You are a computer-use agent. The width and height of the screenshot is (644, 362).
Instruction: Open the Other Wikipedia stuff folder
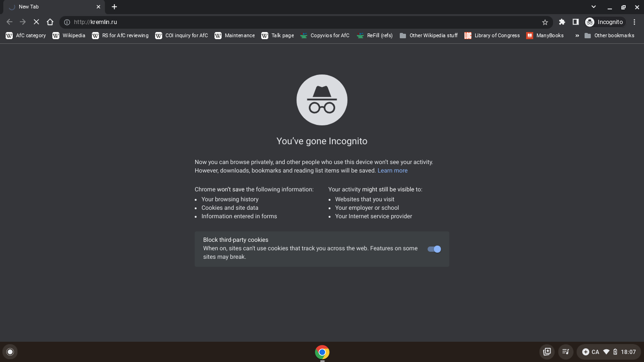tap(428, 35)
